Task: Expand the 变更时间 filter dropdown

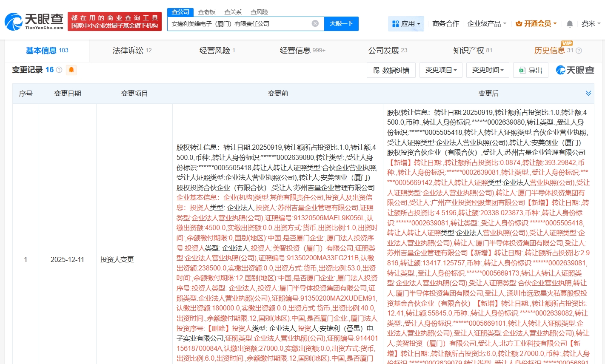Action: pos(488,70)
